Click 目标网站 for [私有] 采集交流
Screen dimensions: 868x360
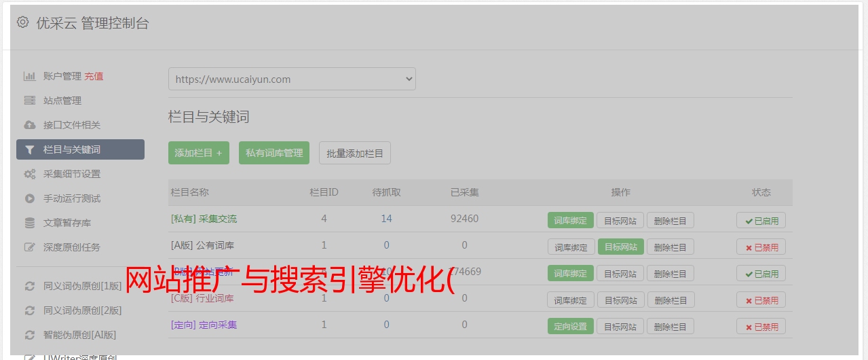coord(620,220)
